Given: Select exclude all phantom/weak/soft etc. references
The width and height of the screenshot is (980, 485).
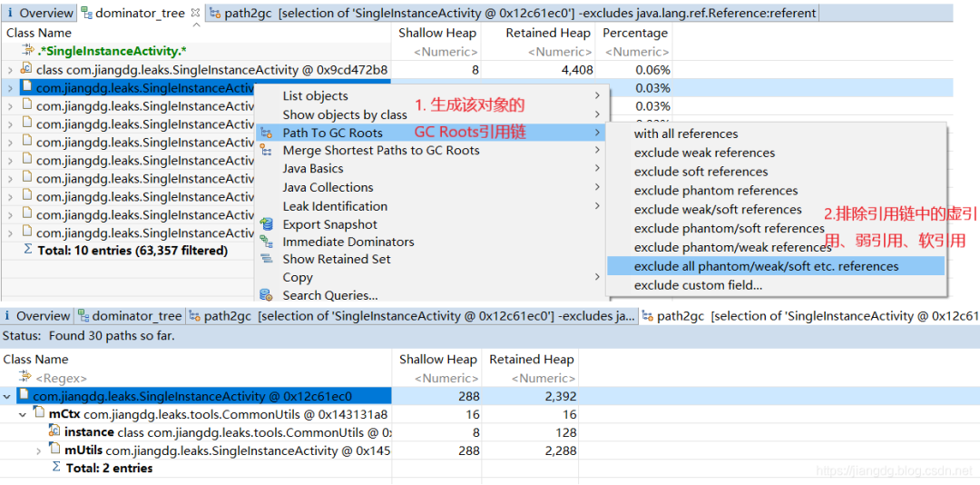Looking at the screenshot, I should click(x=776, y=266).
